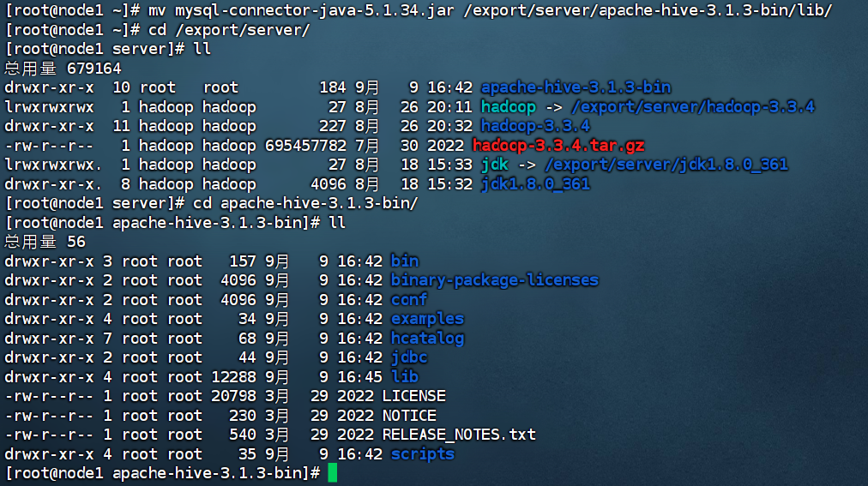Click the cd /export/server/ command
The height and width of the screenshot is (486, 868).
(x=229, y=30)
